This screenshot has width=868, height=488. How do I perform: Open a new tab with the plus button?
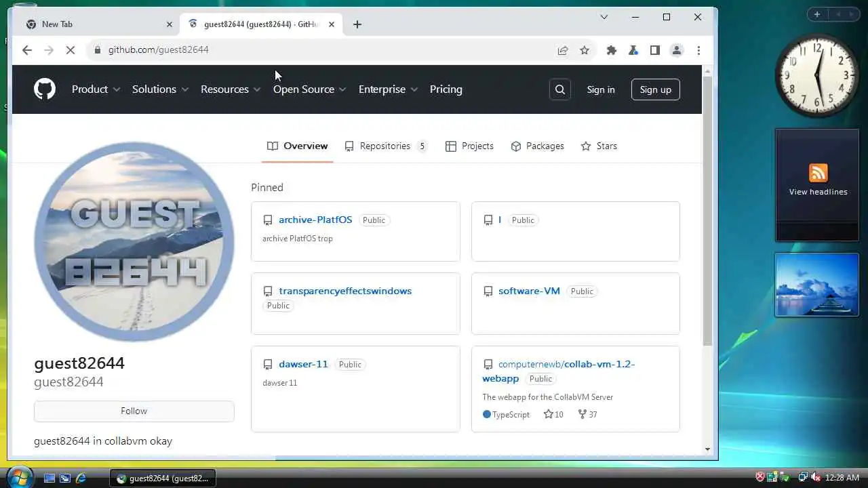357,24
